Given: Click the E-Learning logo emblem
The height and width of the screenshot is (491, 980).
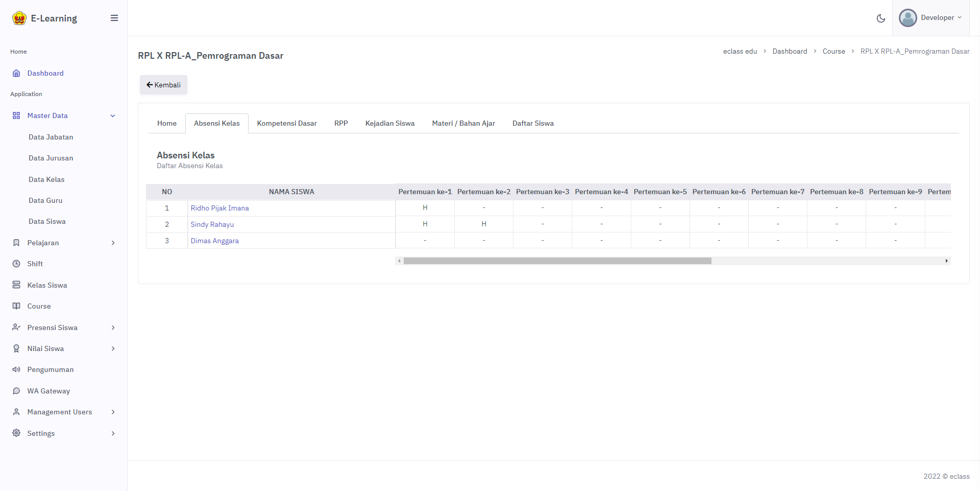Looking at the screenshot, I should [19, 18].
